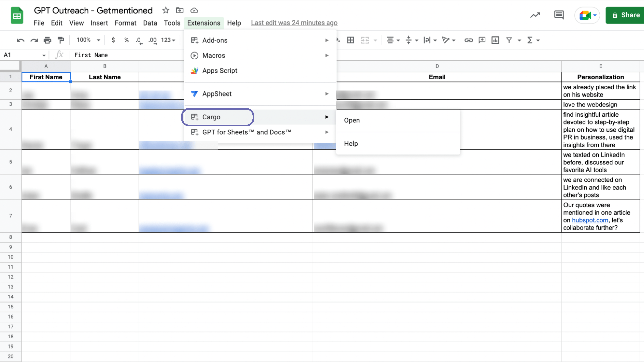Choose Open in Cargo submenu
The width and height of the screenshot is (644, 362).
pos(352,120)
